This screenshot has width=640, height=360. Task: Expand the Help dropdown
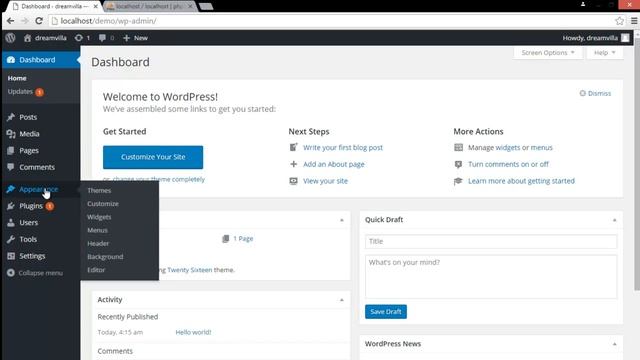click(x=604, y=53)
